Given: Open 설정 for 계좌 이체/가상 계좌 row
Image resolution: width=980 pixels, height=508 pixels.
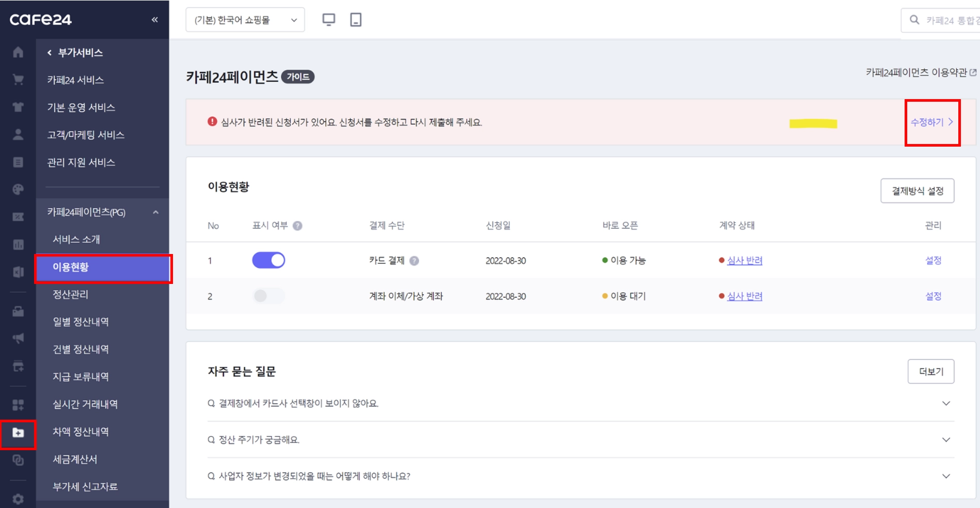Looking at the screenshot, I should (934, 296).
